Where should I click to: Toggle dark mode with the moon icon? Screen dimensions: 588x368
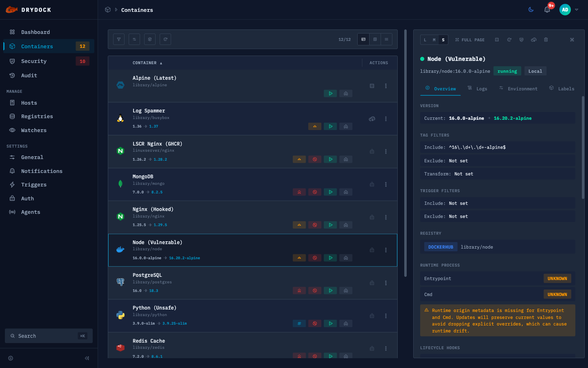[531, 9]
